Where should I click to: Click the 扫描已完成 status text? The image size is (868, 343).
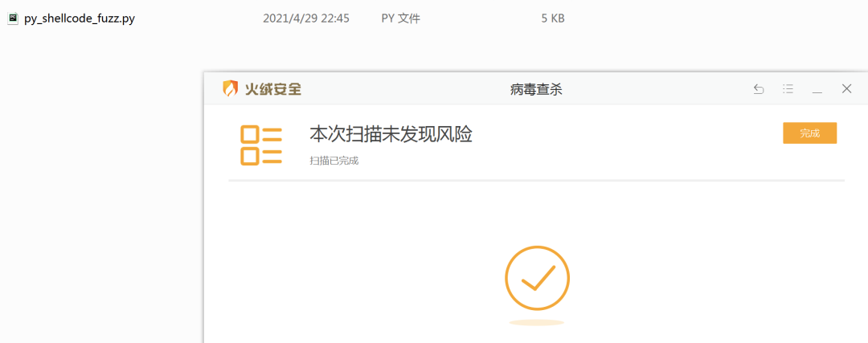pyautogui.click(x=334, y=161)
